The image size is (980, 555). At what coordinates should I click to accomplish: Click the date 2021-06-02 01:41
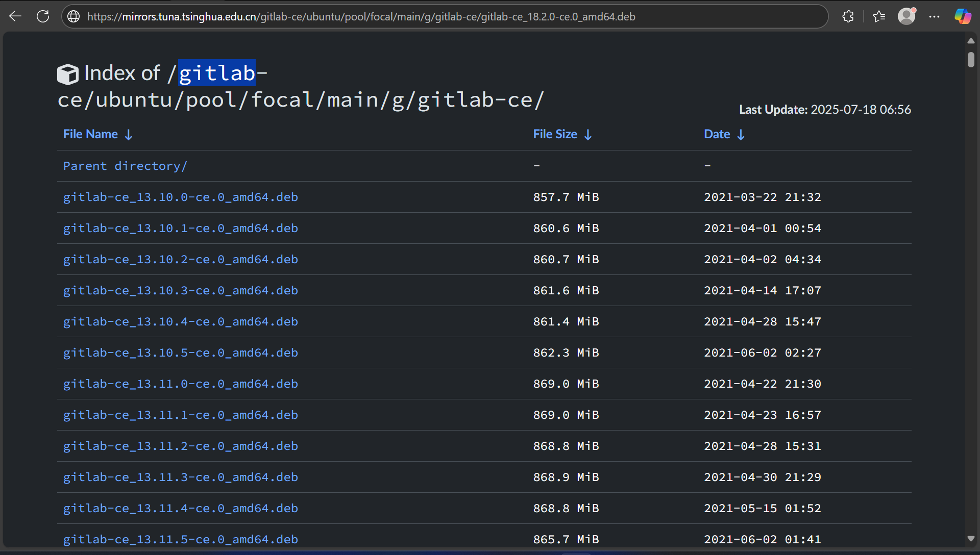pos(763,539)
